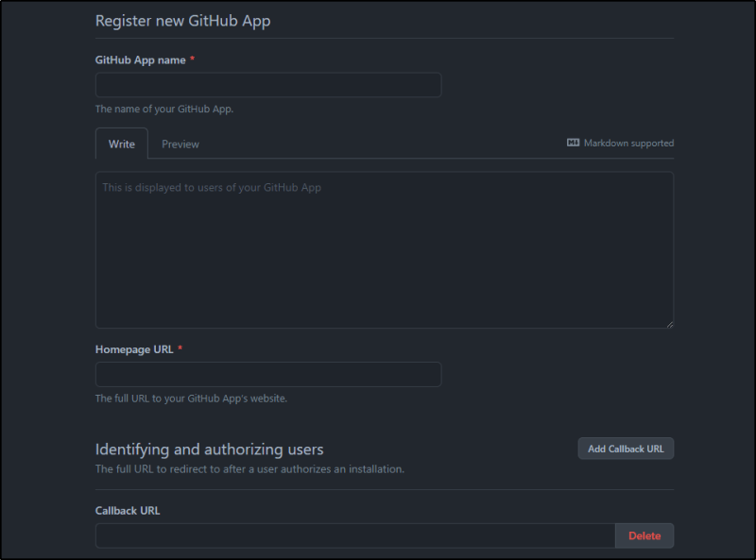Click the 'Homepage URL' label
This screenshot has width=756, height=560.
pyautogui.click(x=134, y=349)
